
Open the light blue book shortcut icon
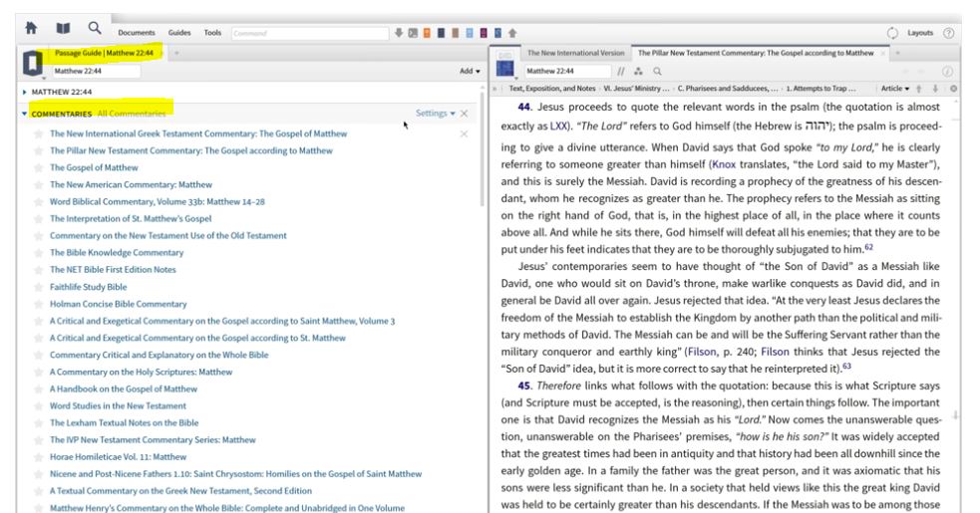click(470, 33)
